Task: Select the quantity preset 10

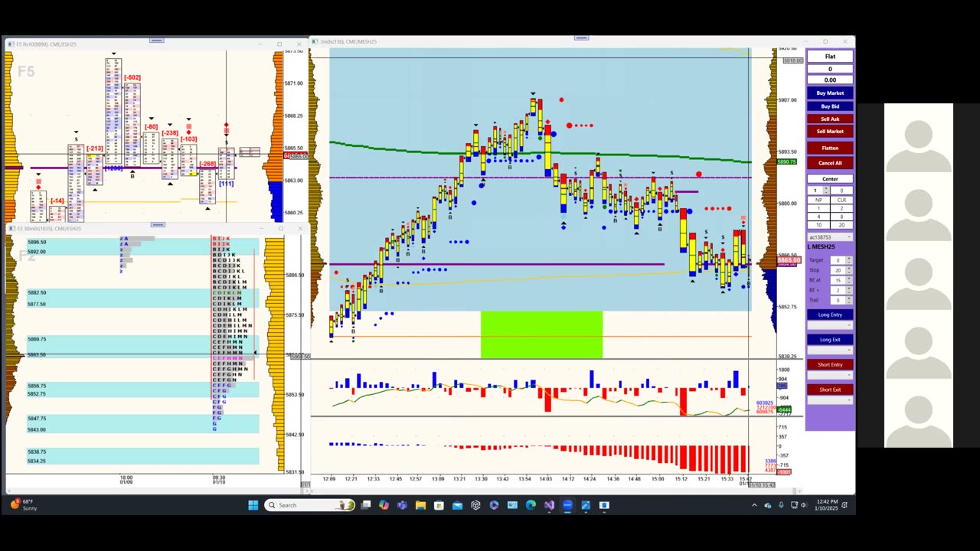Action: (819, 225)
